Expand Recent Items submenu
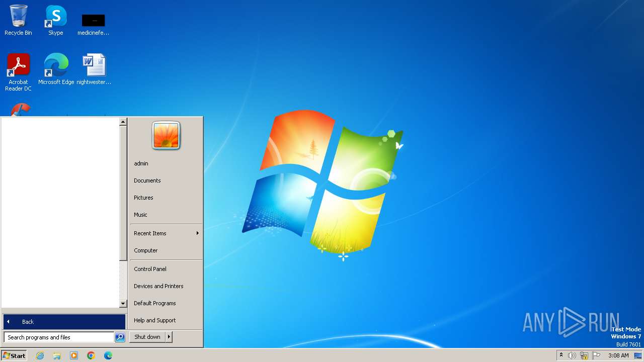Image resolution: width=644 pixels, height=362 pixels. (x=166, y=233)
